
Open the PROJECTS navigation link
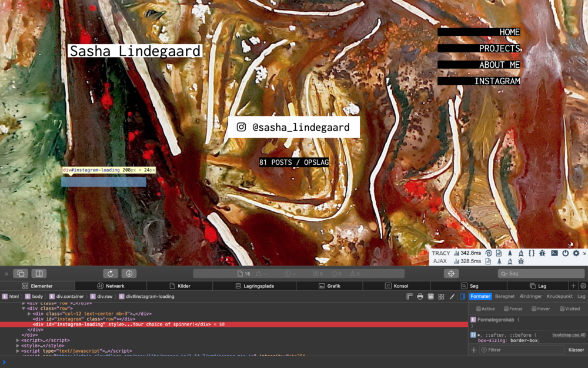click(x=499, y=48)
